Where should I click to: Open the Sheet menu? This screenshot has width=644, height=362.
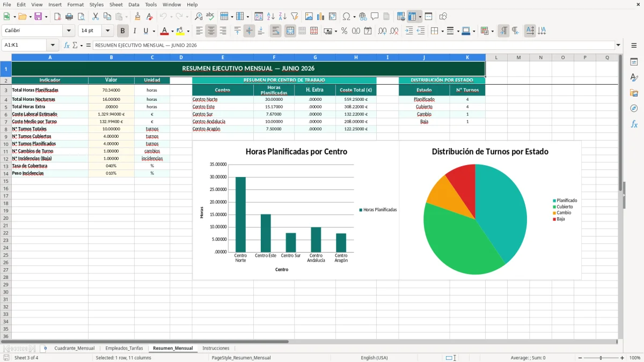pos(116,4)
